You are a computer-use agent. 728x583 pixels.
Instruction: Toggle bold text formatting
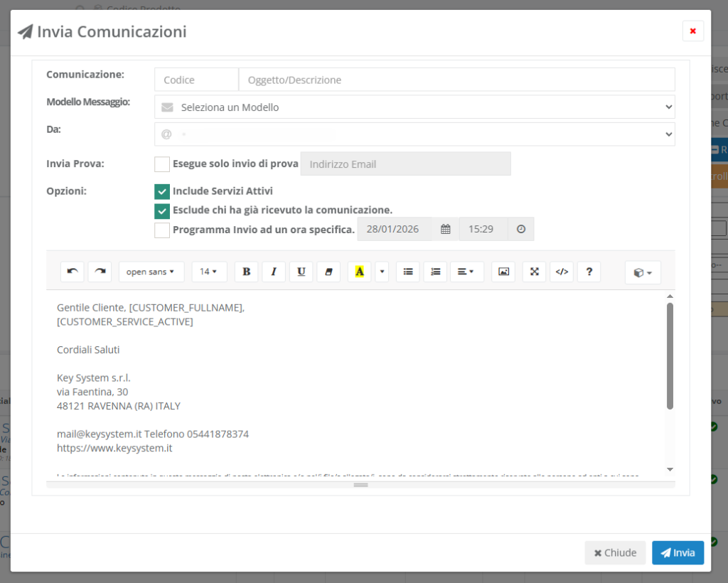(x=246, y=272)
